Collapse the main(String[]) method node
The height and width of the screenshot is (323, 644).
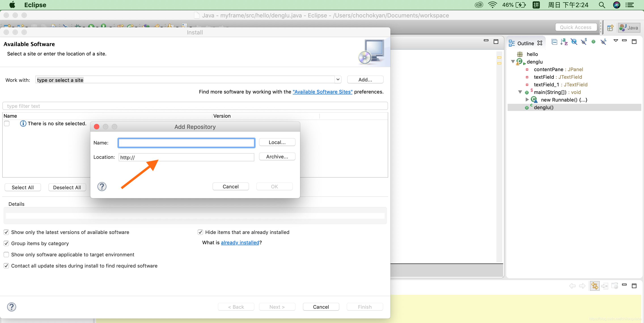click(x=520, y=92)
